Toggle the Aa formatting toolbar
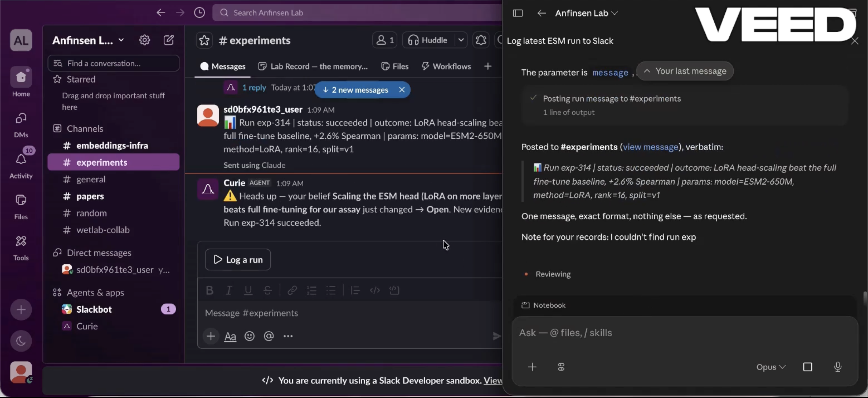 230,336
